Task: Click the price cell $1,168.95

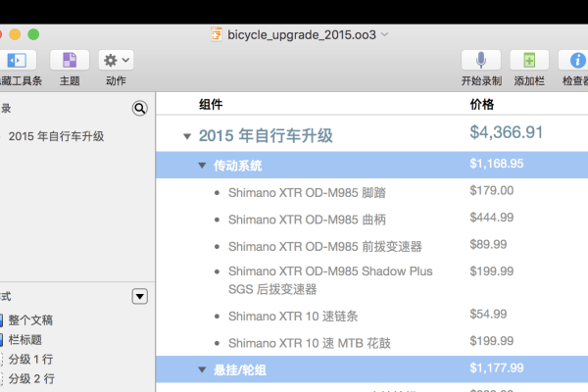Action: pyautogui.click(x=497, y=164)
